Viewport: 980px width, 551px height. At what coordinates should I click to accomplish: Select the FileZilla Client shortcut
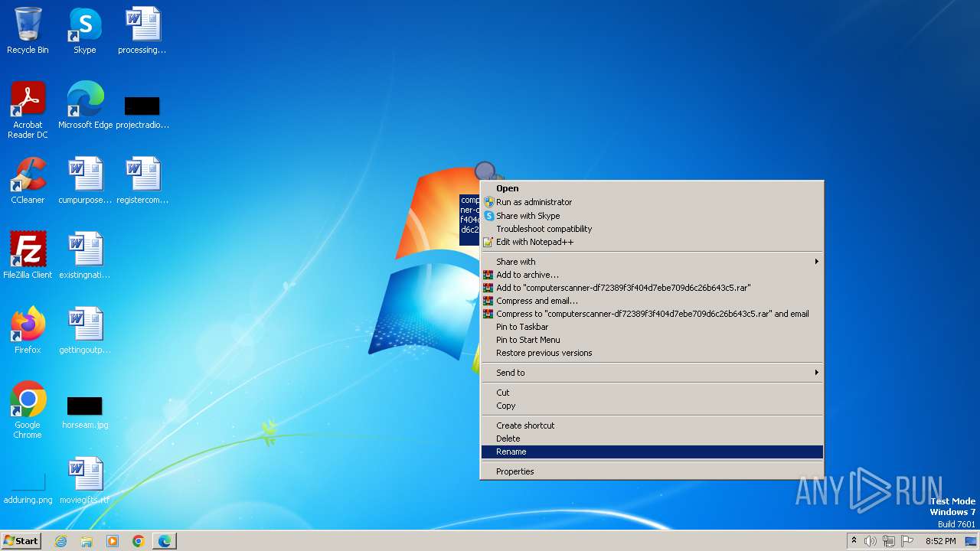[28, 255]
